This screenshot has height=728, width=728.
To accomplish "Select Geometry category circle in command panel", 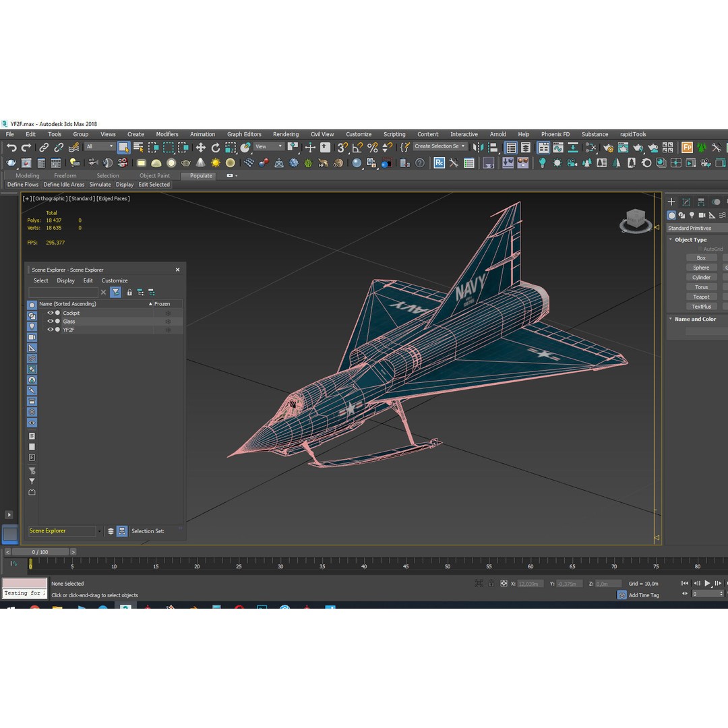I will (x=671, y=215).
